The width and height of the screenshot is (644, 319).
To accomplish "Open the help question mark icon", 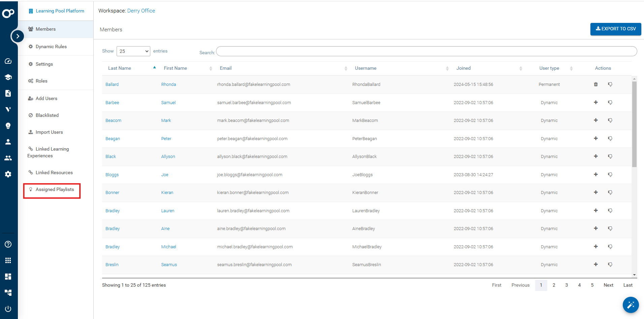I will [8, 244].
